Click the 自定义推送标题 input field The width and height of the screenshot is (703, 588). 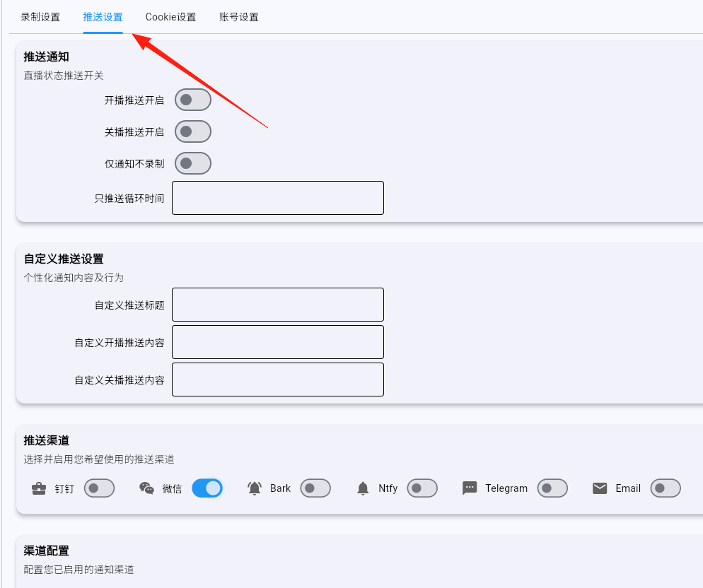[x=278, y=305]
